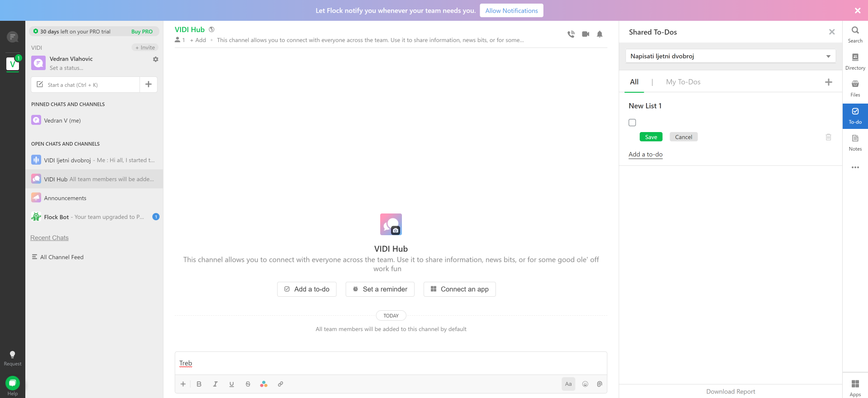Click the Add a to-do link in panel
Image resolution: width=868 pixels, height=398 pixels.
pyautogui.click(x=646, y=154)
